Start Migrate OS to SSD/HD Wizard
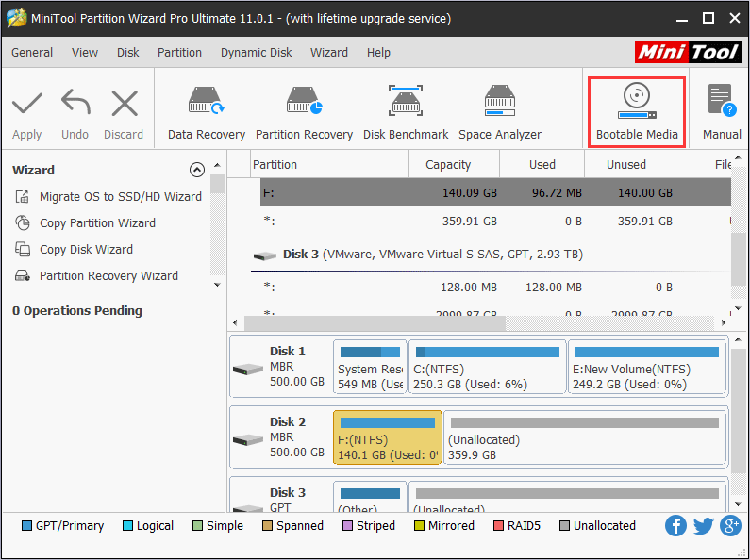The width and height of the screenshot is (750, 560). (x=121, y=196)
